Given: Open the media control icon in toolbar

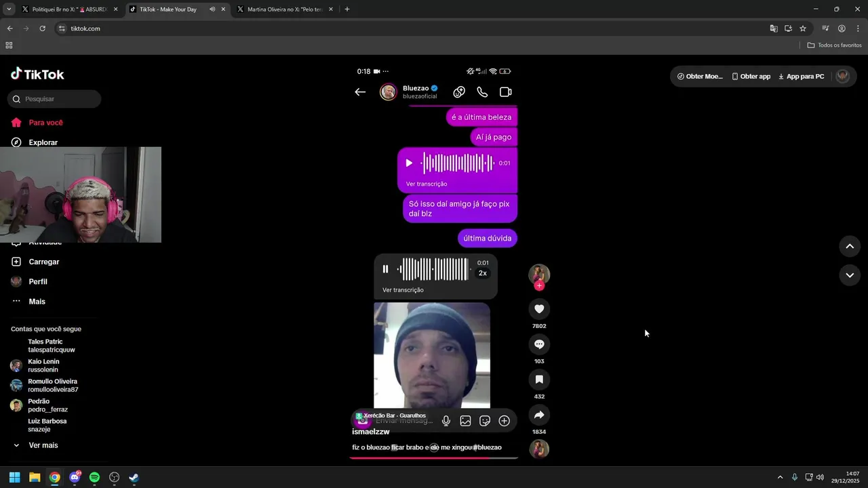Looking at the screenshot, I should [825, 28].
